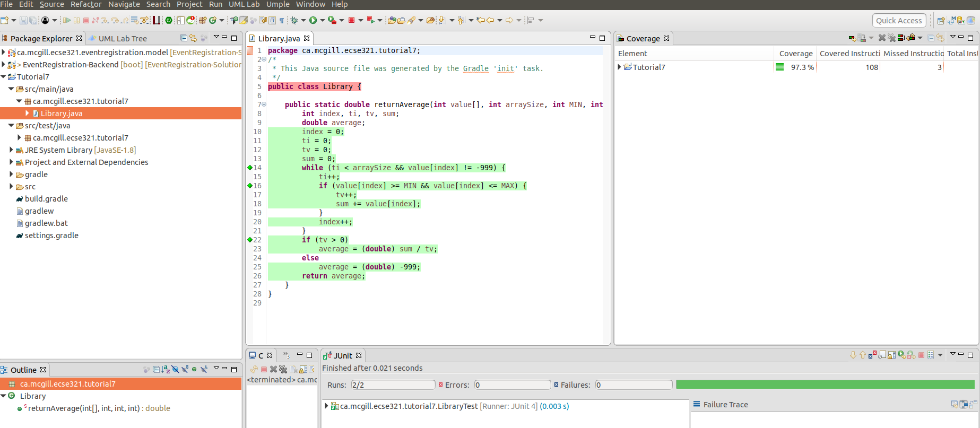This screenshot has width=980, height=428.
Task: Toggle Hide Fields in Outline view
Action: [x=175, y=370]
